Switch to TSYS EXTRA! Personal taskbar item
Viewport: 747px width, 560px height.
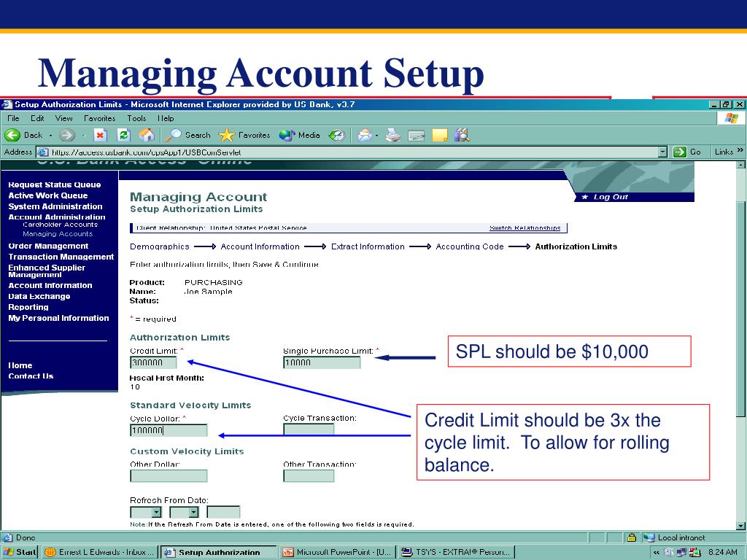coord(457,553)
